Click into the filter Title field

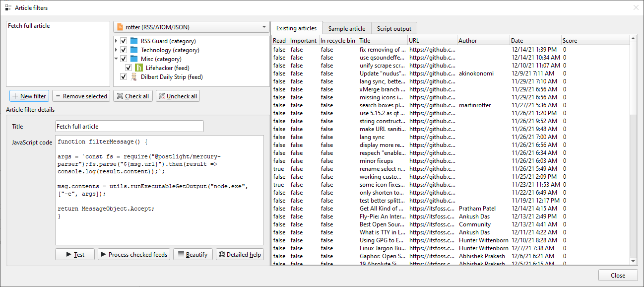point(129,127)
